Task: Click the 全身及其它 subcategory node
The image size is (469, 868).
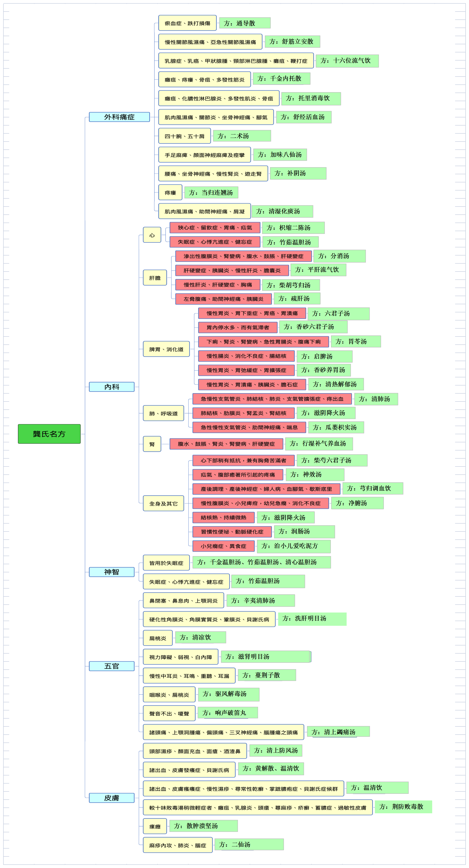Action: (163, 503)
